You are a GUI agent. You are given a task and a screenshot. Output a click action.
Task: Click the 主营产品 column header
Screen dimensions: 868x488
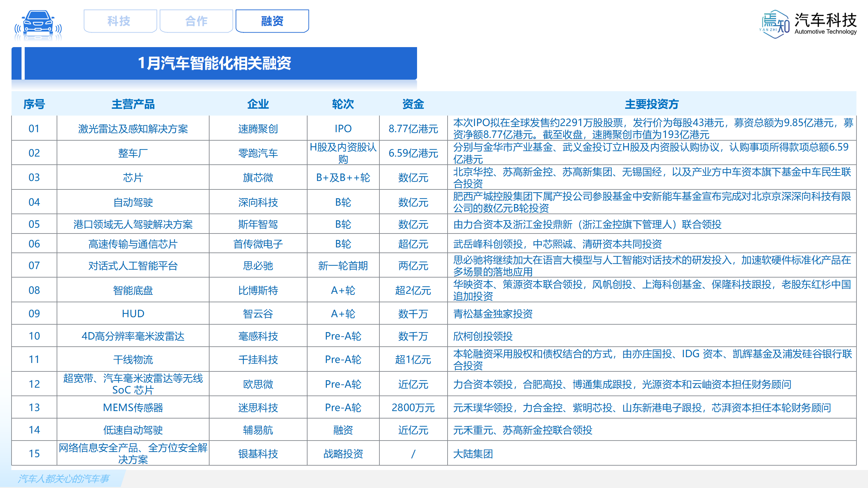133,104
